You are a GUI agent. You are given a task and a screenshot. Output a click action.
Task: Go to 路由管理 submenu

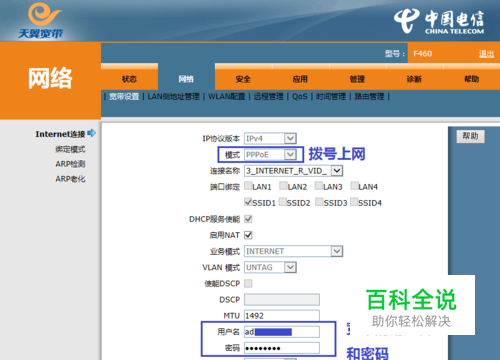pos(369,97)
